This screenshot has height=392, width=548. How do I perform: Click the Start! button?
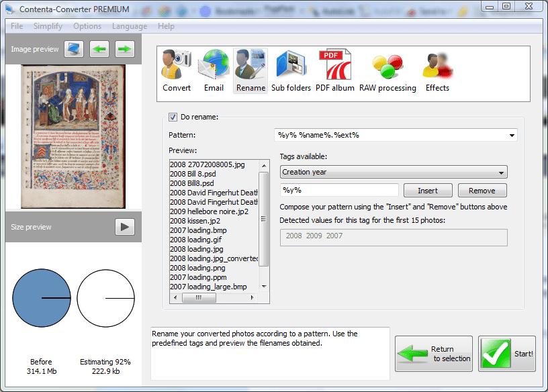click(507, 354)
